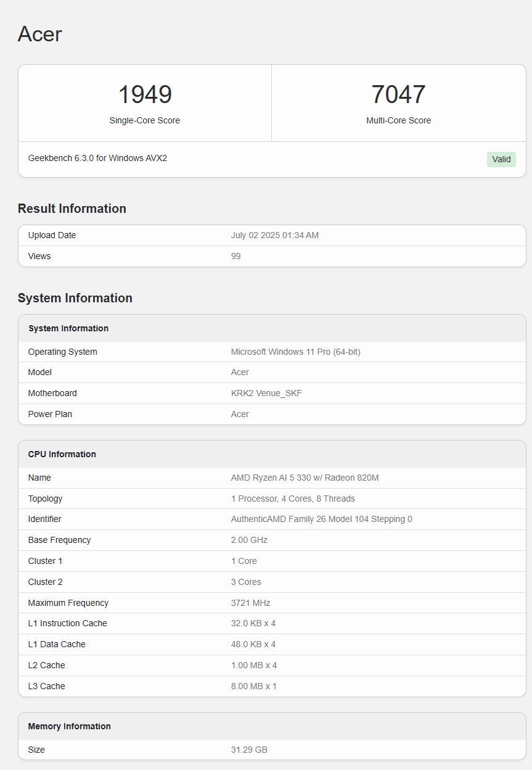Select motherboard value KRK2 Venue_SKF
This screenshot has height=770, width=532.
point(266,393)
